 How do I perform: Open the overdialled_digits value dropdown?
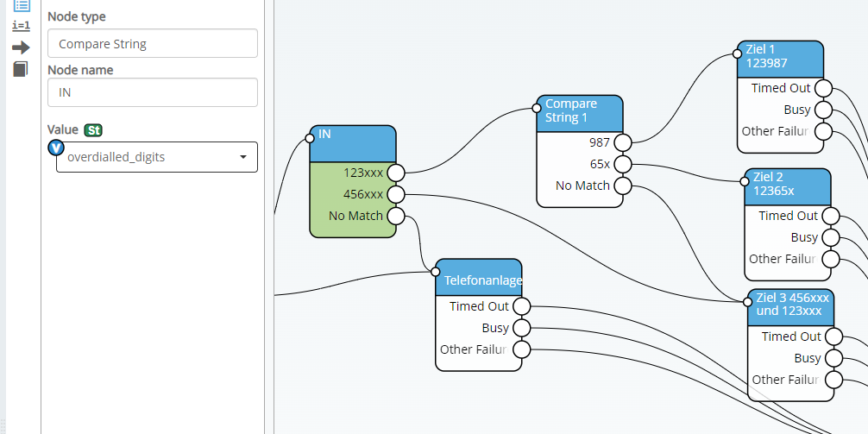click(x=155, y=157)
